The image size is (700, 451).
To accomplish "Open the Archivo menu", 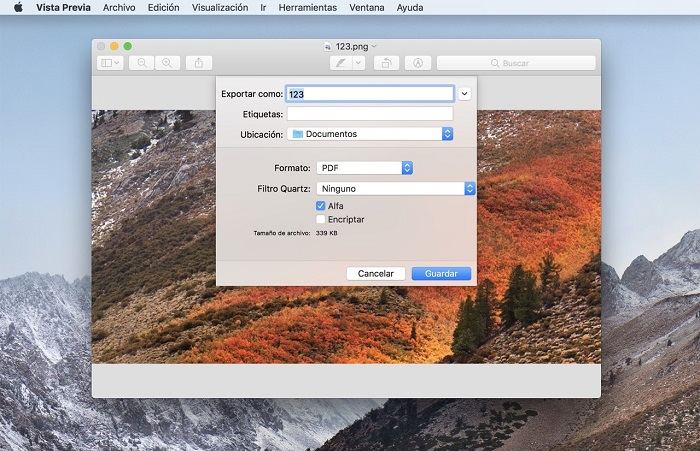I will [119, 7].
